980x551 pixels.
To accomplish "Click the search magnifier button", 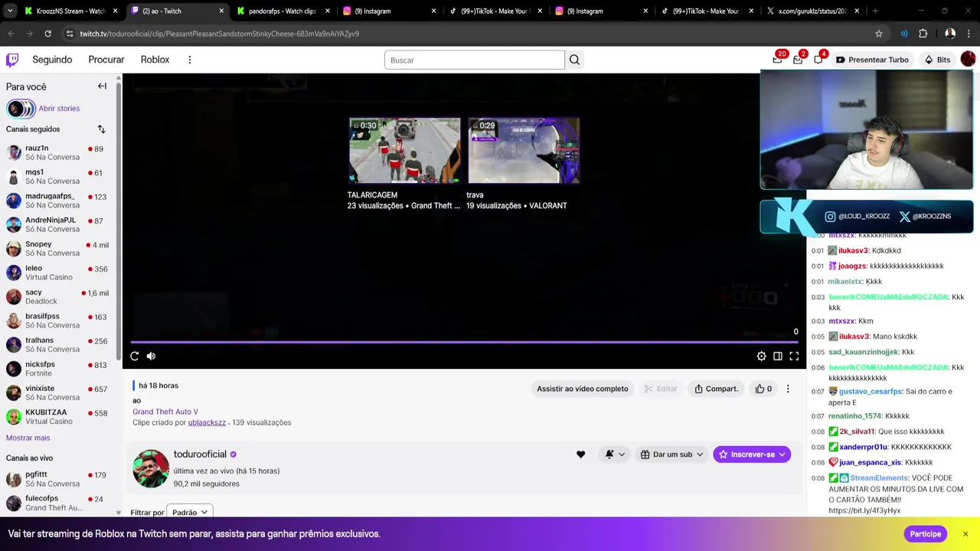I will pos(574,60).
